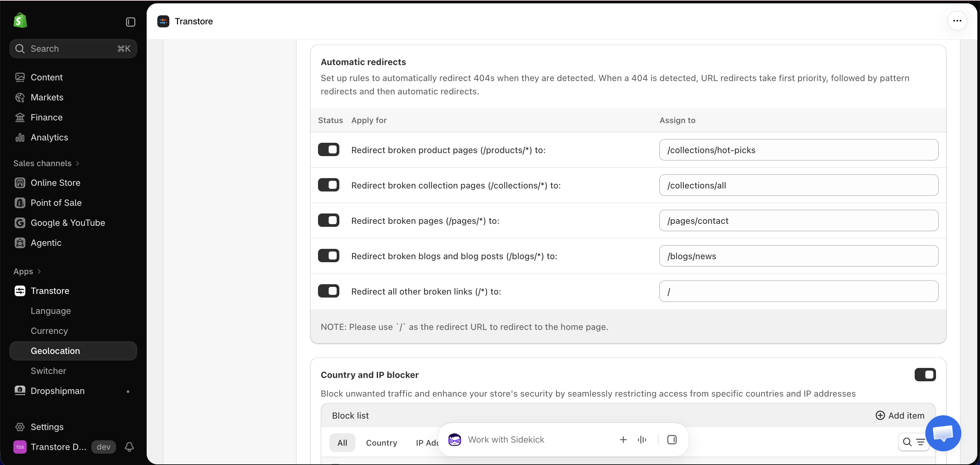
Task: Open the three-dot more actions menu
Action: tap(957, 21)
